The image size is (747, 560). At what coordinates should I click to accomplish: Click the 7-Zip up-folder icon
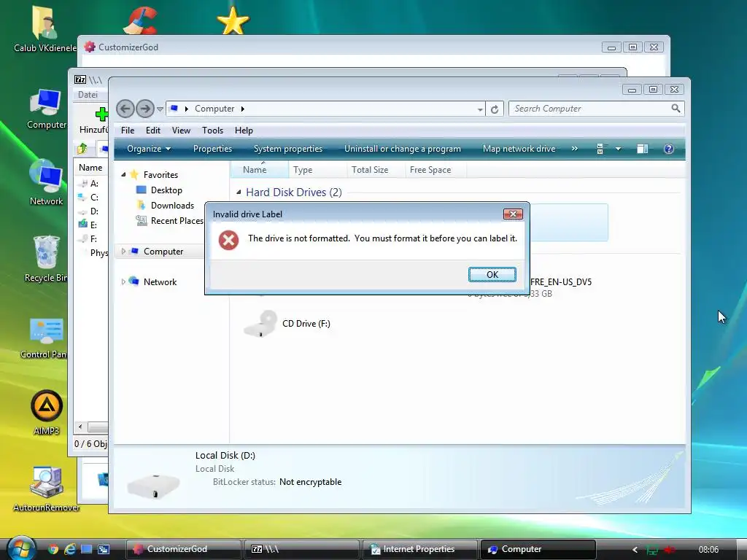82,149
